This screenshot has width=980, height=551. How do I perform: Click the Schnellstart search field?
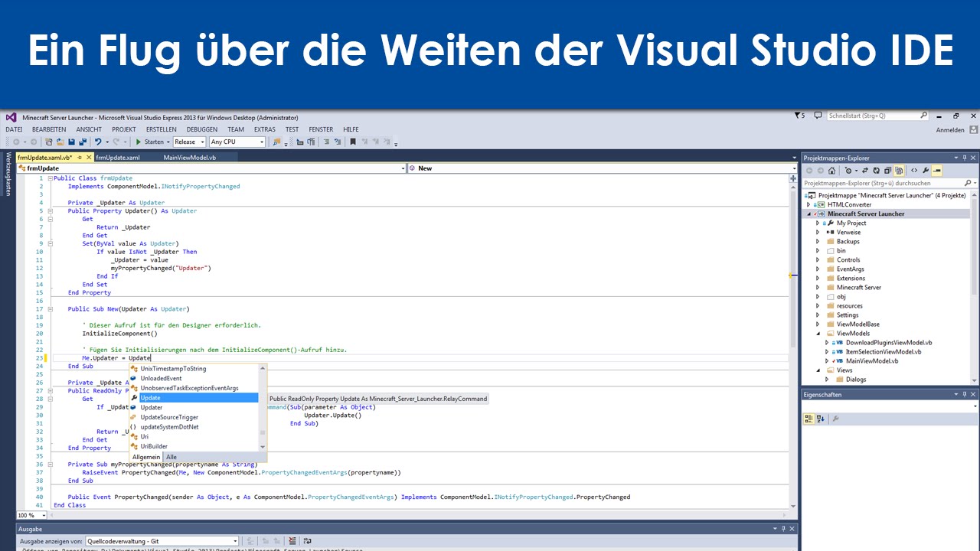(x=878, y=116)
